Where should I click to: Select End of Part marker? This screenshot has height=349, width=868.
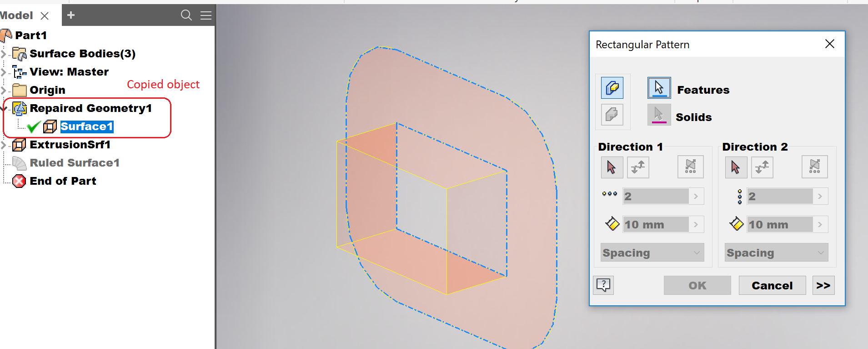coord(63,181)
